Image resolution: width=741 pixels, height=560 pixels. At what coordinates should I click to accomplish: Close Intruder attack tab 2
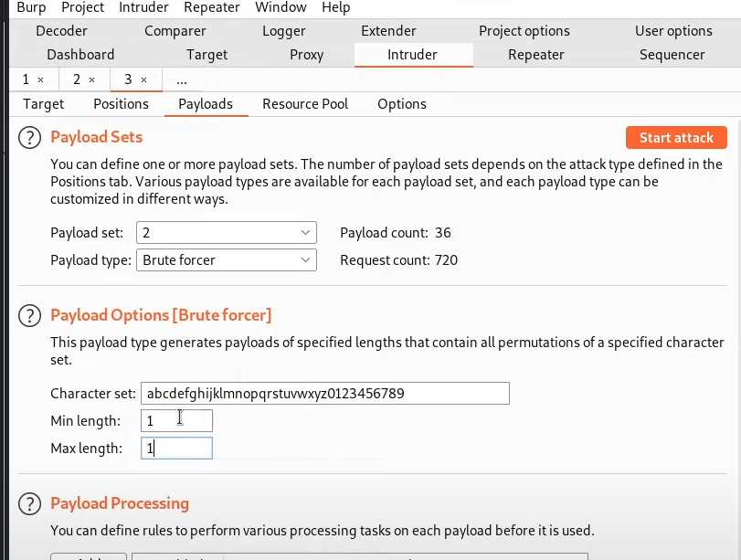tap(91, 79)
